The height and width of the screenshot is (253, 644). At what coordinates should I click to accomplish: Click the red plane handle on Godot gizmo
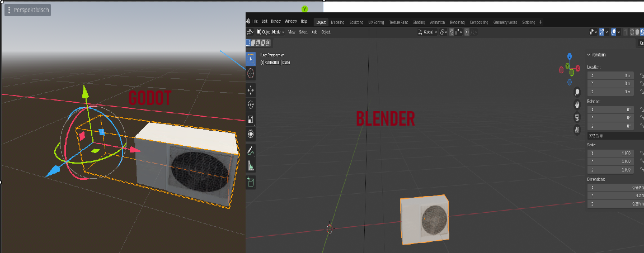point(82,135)
